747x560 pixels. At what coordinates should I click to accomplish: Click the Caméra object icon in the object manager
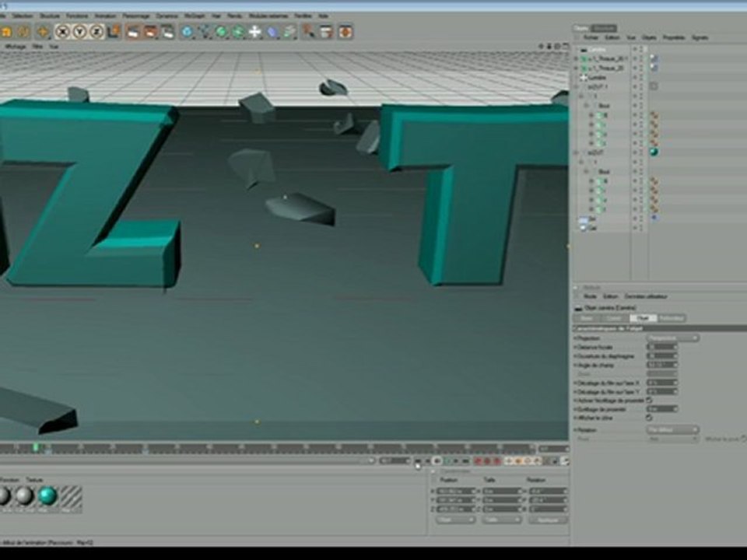point(584,50)
